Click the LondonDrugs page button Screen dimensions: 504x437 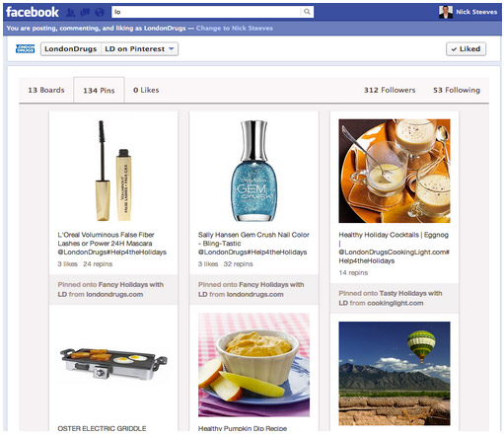(x=71, y=49)
